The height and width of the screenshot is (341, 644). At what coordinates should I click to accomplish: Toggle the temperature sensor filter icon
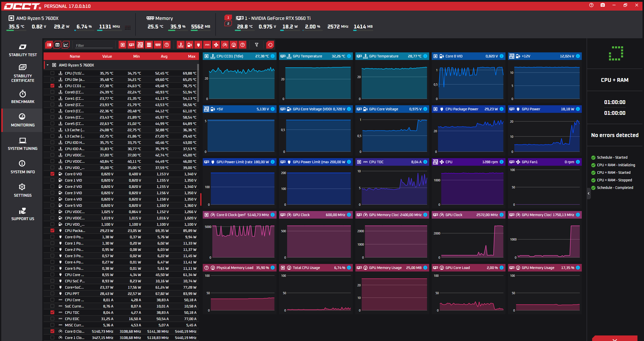[181, 45]
